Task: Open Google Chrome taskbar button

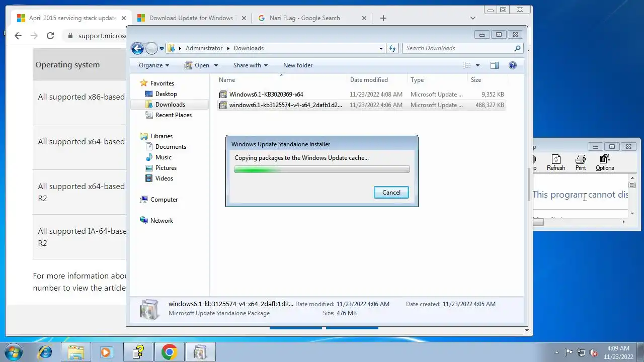Action: (169, 352)
